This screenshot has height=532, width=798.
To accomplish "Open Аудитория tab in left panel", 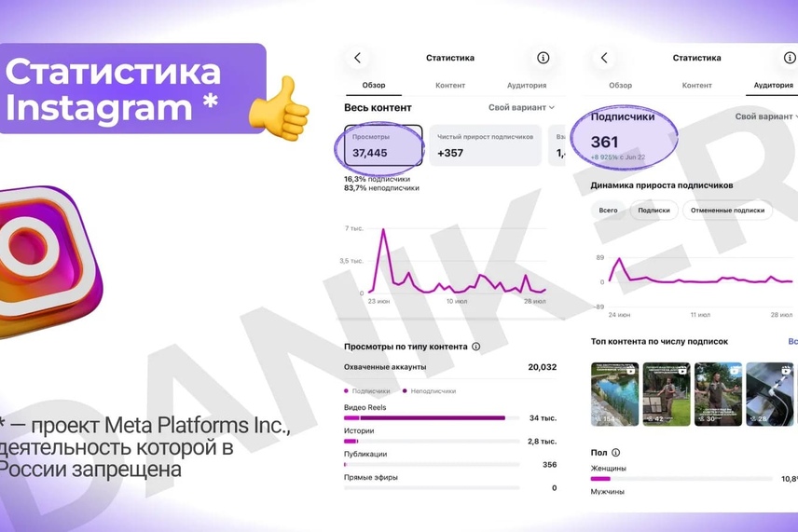I will [x=526, y=85].
